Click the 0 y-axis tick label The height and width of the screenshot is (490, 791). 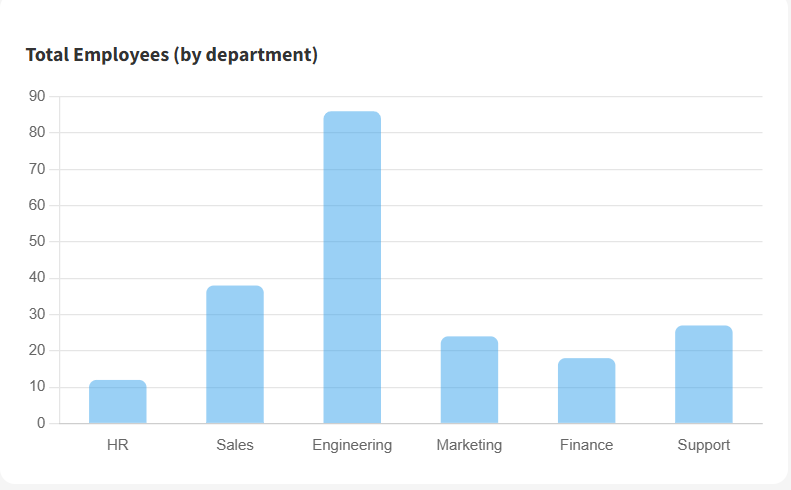point(41,423)
